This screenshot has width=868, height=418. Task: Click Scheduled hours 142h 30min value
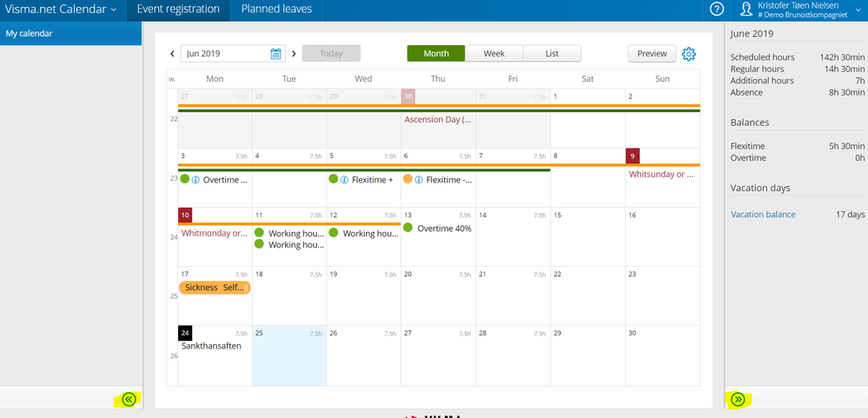pos(842,57)
